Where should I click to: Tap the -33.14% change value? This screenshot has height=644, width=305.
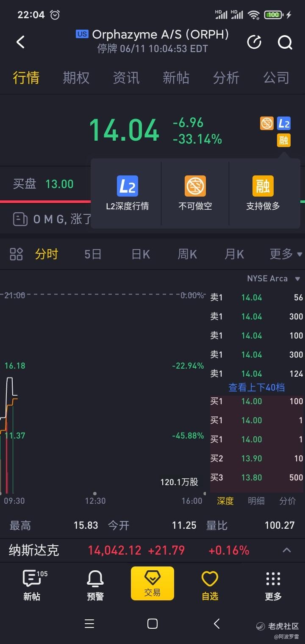[197, 139]
